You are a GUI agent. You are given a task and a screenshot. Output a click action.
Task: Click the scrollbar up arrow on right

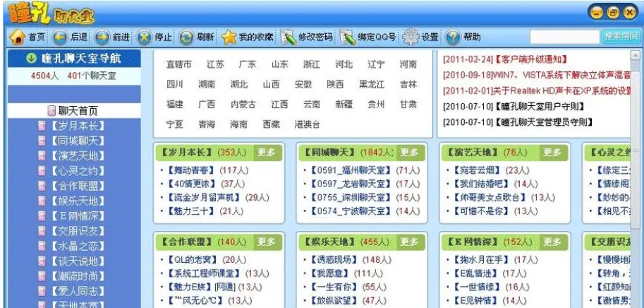[635, 54]
